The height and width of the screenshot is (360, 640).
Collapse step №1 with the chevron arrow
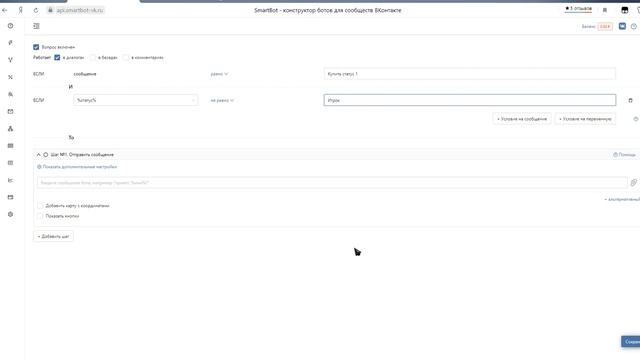click(38, 155)
